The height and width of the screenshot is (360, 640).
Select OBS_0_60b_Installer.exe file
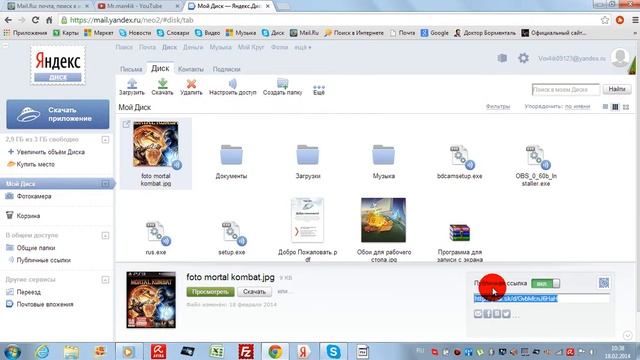click(536, 165)
